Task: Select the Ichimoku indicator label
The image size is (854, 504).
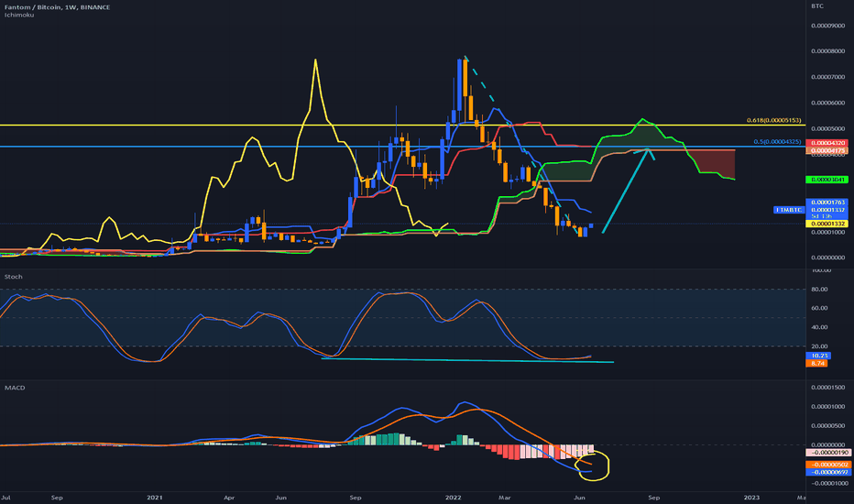Action: [19, 16]
